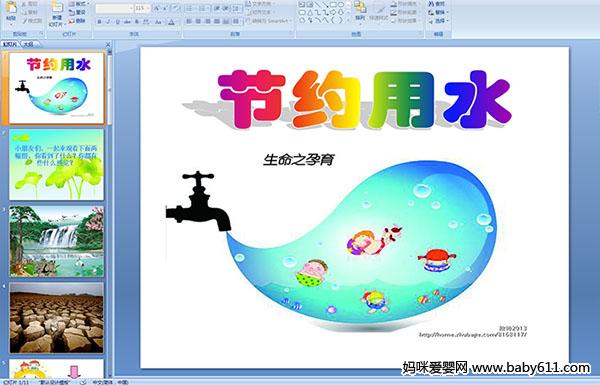Screen dimensions: 600x385
Task: Click the Reset slide button
Action: 77,12
